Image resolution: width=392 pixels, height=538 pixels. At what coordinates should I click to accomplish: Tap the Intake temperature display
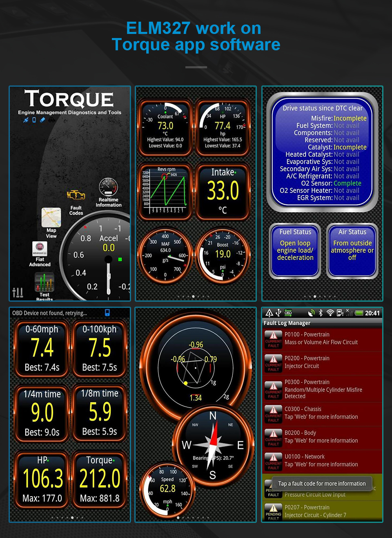click(223, 191)
